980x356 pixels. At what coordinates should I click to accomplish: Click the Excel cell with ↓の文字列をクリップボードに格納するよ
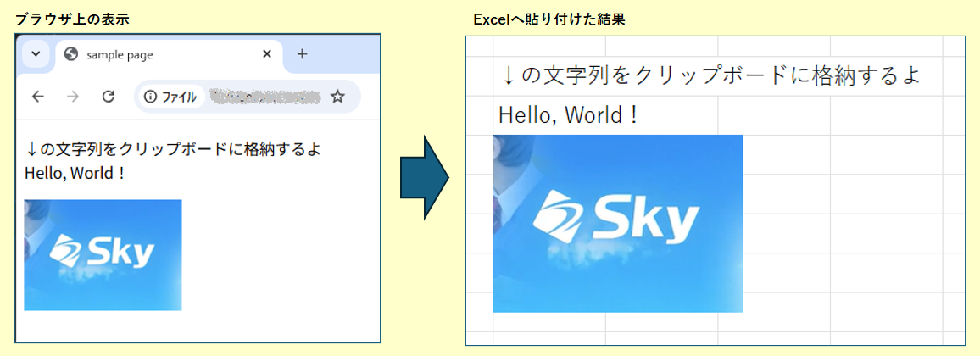coord(710,76)
